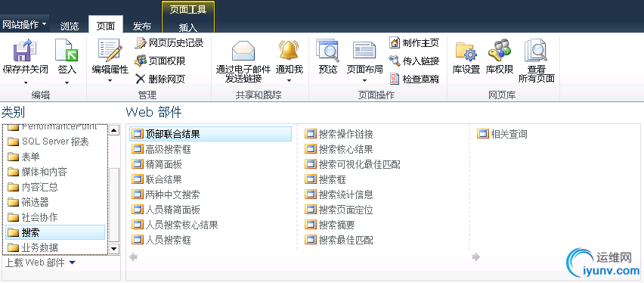This screenshot has width=644, height=283.
Task: Expand the 页面布局 dropdown arrow
Action: 364,81
